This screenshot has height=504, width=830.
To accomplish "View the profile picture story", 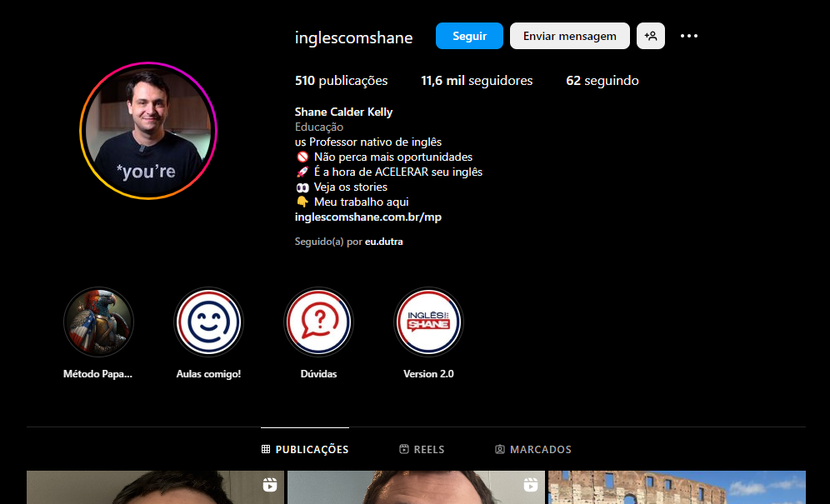I will 148,131.
